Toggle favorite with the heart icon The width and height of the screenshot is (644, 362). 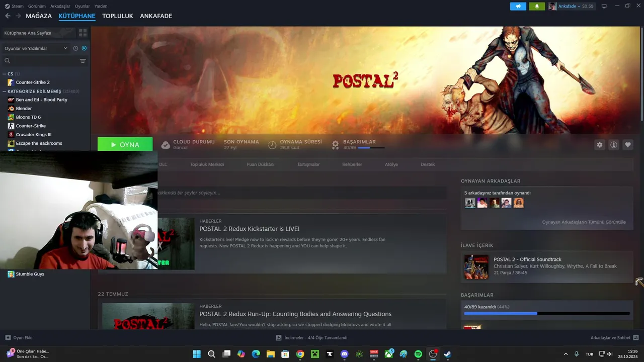pos(628,145)
